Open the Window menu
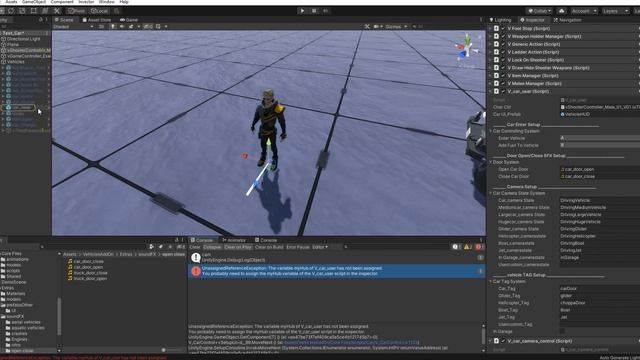Screen dimensions: 640x360 (x=107, y=2)
